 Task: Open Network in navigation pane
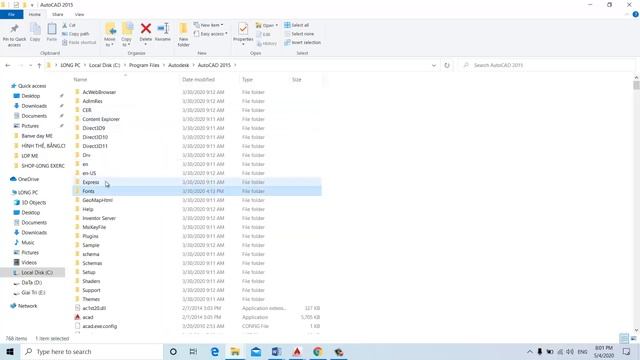tap(27, 306)
